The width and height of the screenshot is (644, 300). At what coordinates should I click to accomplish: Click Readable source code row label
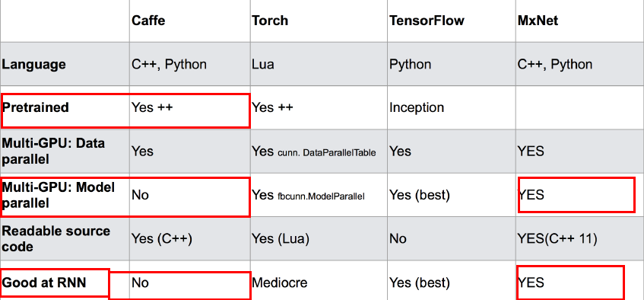(56, 238)
